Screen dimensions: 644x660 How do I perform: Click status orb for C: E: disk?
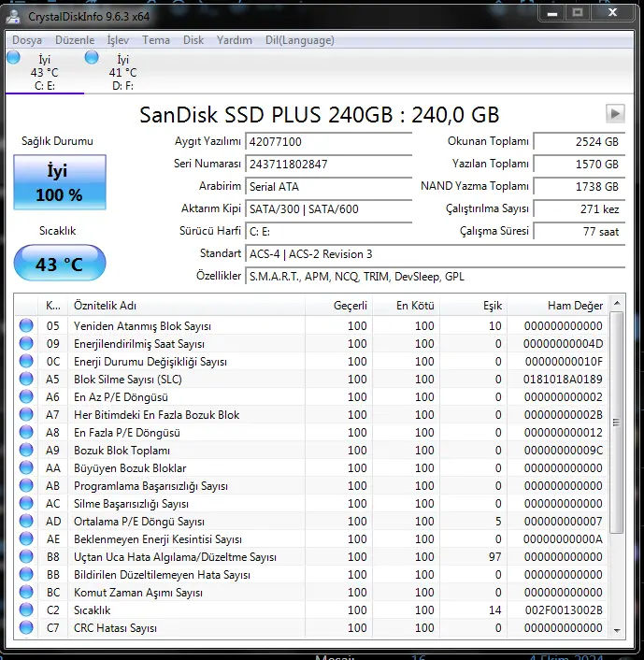13,57
